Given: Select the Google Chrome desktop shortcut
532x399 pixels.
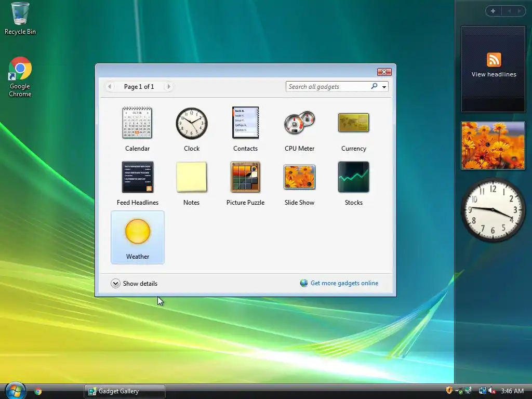Looking at the screenshot, I should (20, 77).
